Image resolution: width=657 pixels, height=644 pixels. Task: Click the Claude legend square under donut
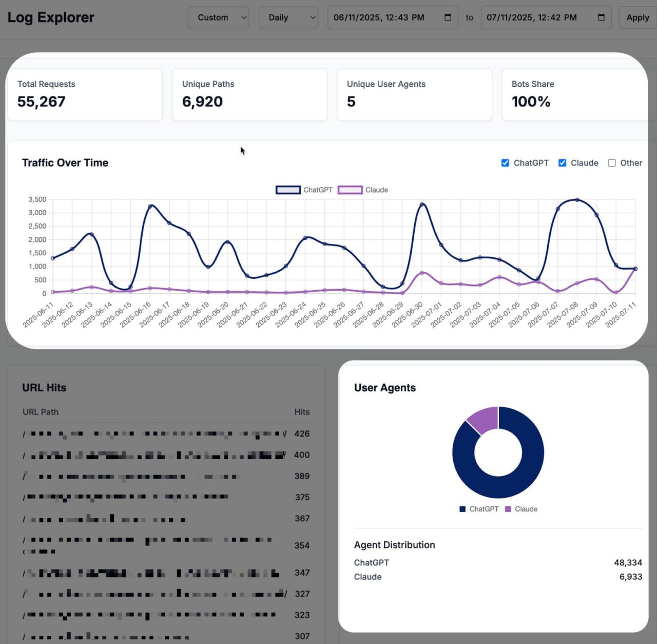[508, 509]
